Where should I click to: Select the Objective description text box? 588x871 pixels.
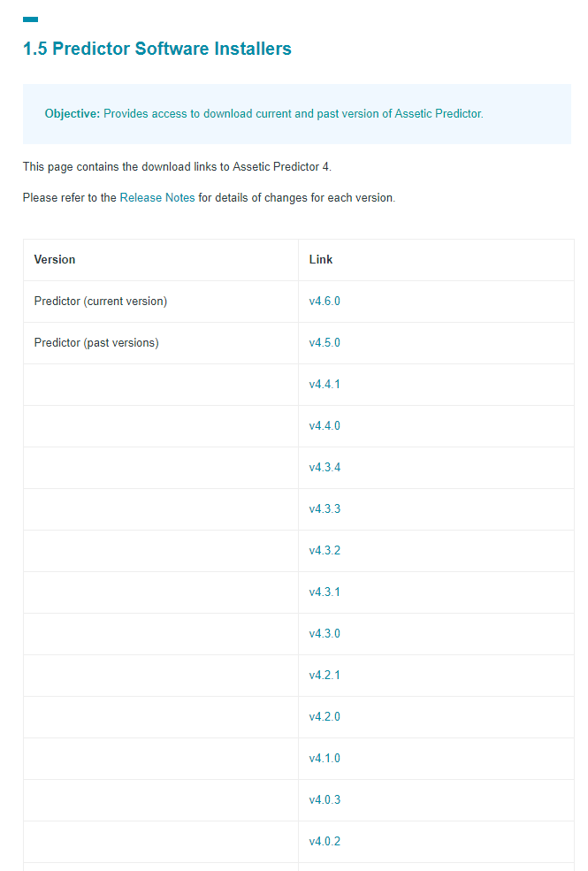(297, 114)
